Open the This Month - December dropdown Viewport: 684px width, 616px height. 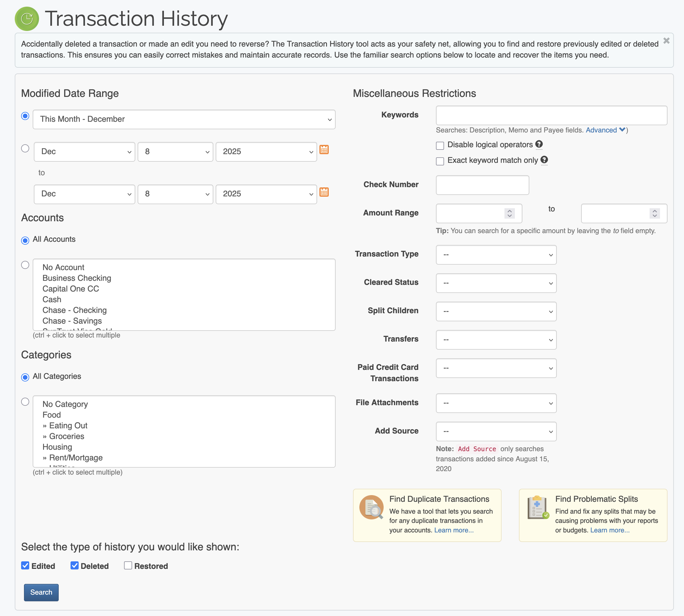point(184,119)
